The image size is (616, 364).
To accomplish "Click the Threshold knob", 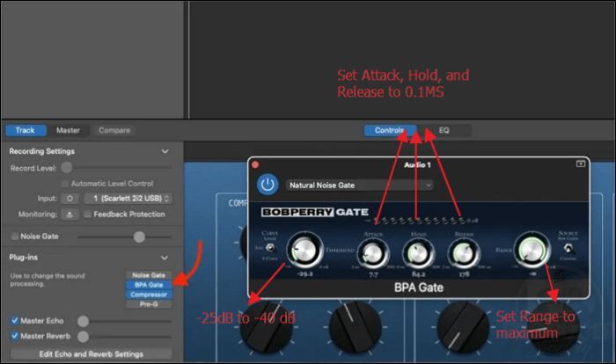I will click(304, 250).
